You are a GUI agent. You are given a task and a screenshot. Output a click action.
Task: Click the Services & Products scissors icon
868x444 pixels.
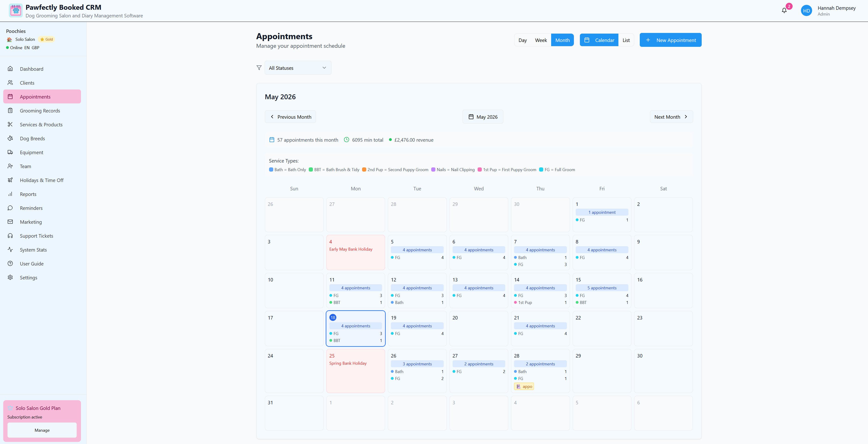pos(10,124)
